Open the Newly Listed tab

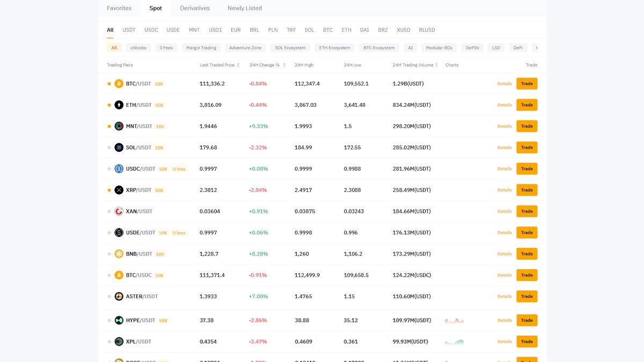point(244,8)
